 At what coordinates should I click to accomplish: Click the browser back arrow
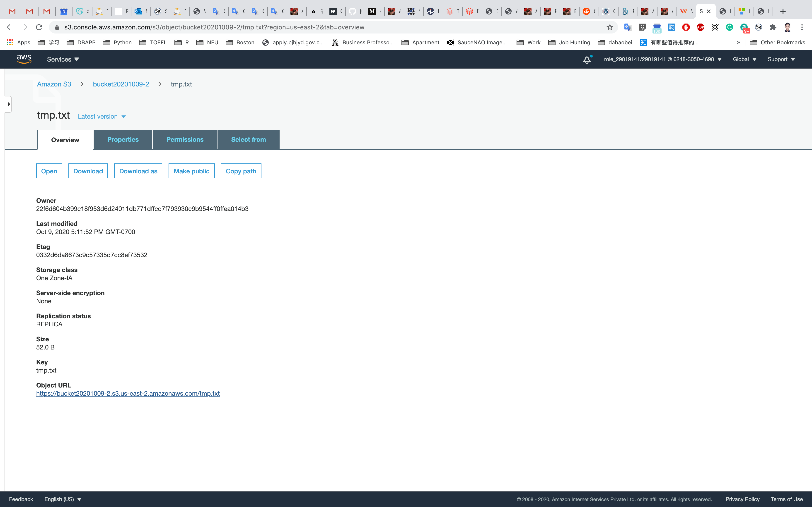[x=10, y=27]
